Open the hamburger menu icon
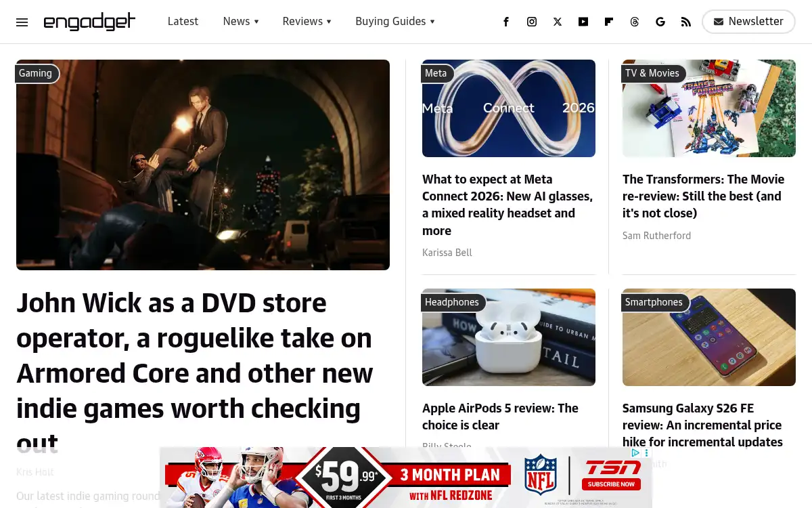Image resolution: width=812 pixels, height=508 pixels. (22, 22)
